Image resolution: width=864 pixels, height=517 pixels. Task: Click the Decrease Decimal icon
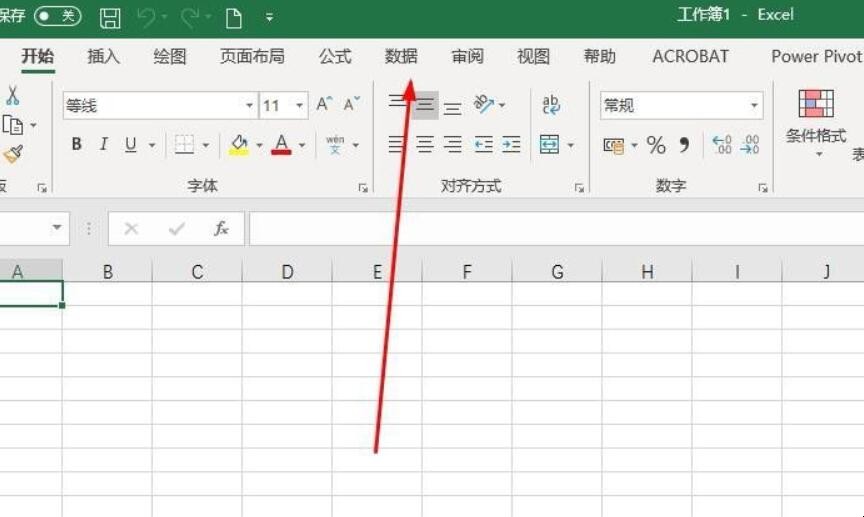750,144
